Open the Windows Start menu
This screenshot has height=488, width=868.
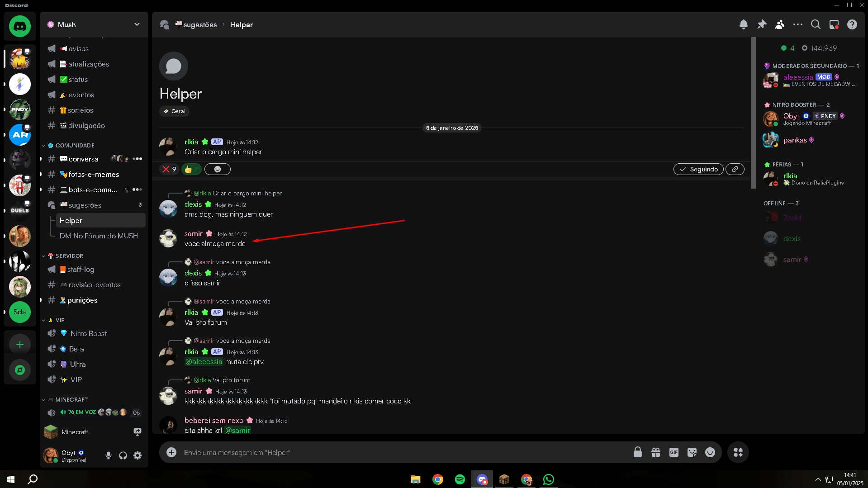pyautogui.click(x=11, y=479)
